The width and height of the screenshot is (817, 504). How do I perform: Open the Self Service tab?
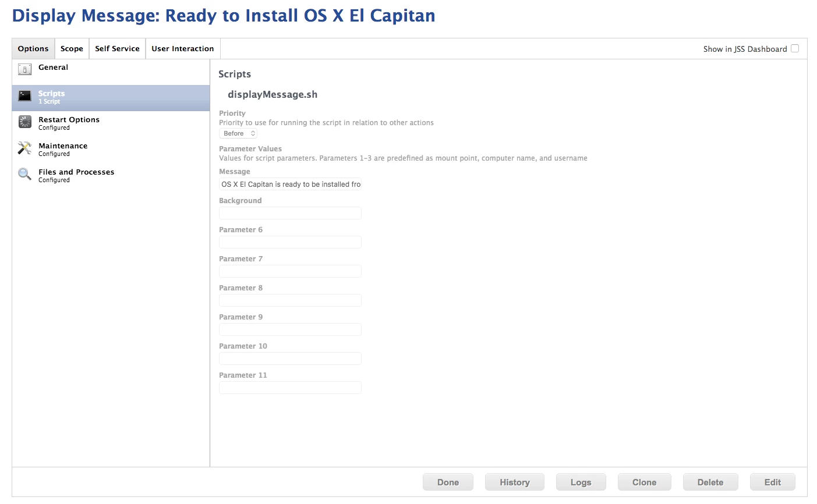[x=117, y=49]
